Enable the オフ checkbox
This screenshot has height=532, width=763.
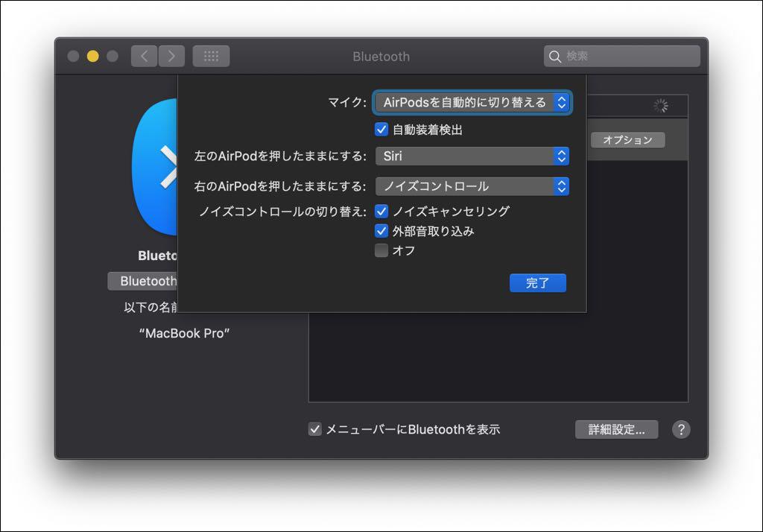(x=381, y=250)
